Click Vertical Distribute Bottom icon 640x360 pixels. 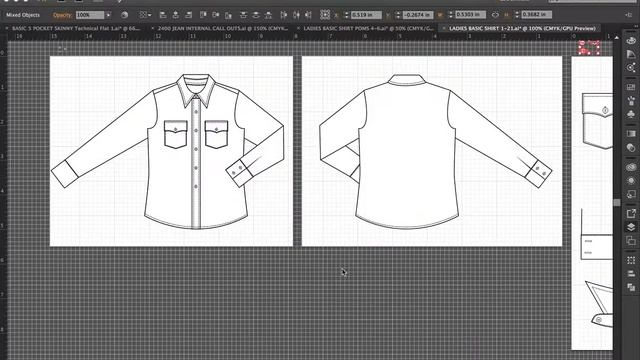268,15
